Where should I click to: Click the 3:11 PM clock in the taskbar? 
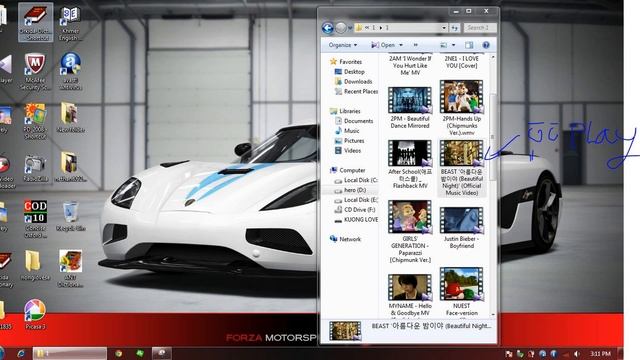pos(600,353)
